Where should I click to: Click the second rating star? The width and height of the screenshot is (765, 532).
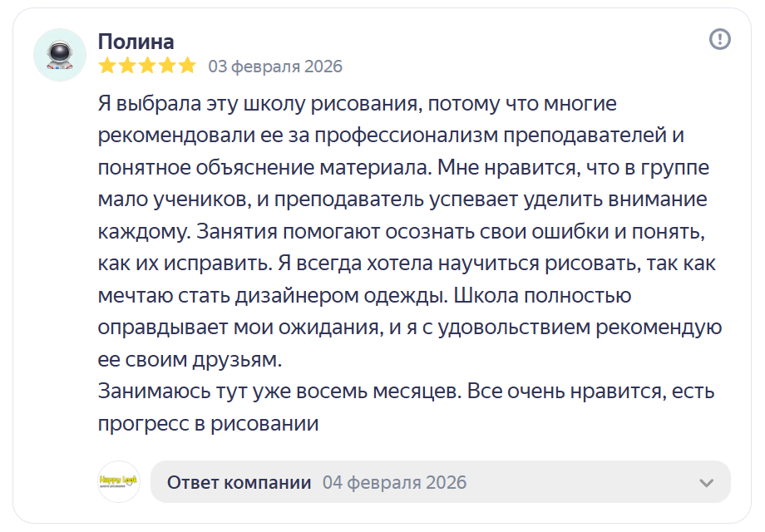127,66
